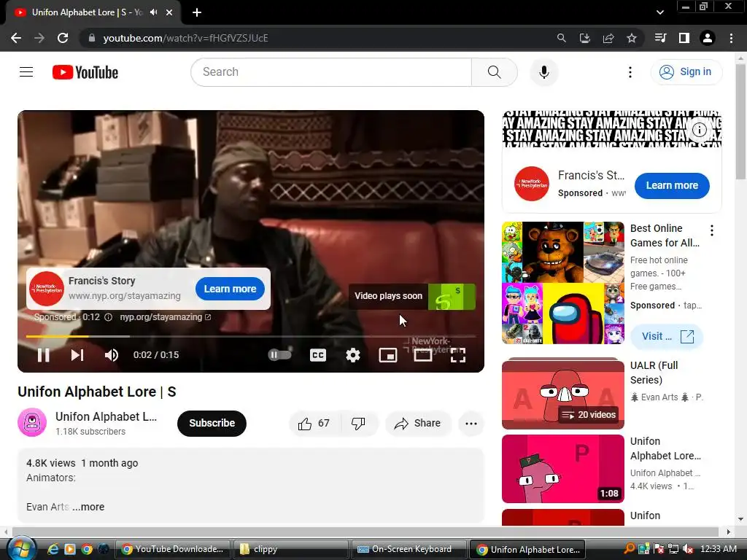Open the Chrome three-dot menu

(x=731, y=38)
